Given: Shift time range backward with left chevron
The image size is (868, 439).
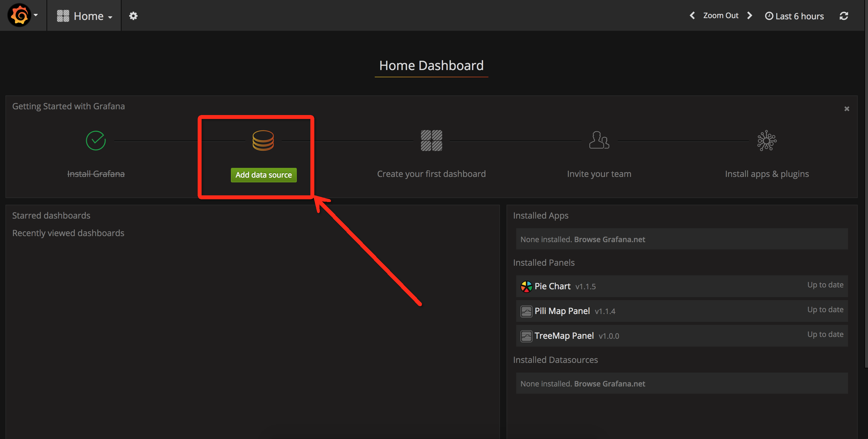Looking at the screenshot, I should [x=692, y=15].
